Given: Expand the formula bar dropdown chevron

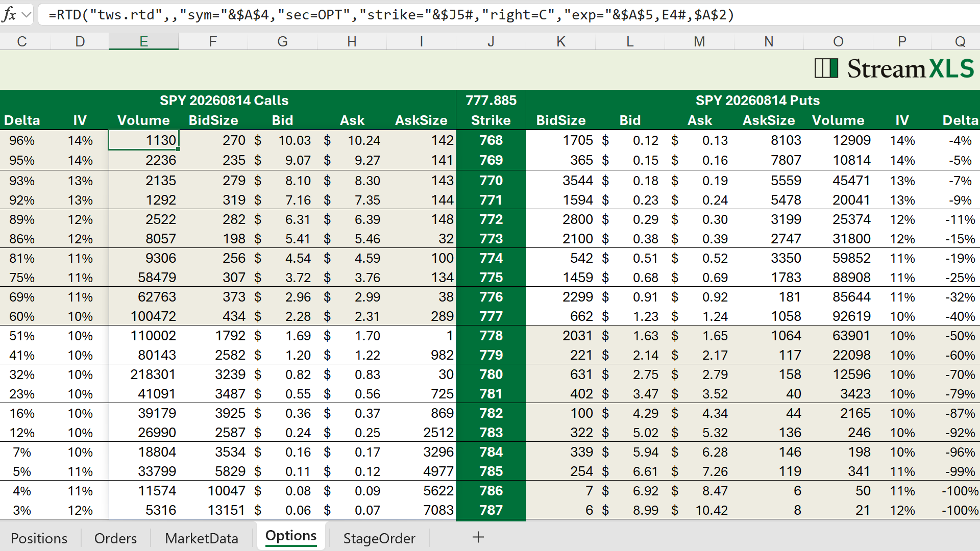Looking at the screenshot, I should pos(27,15).
